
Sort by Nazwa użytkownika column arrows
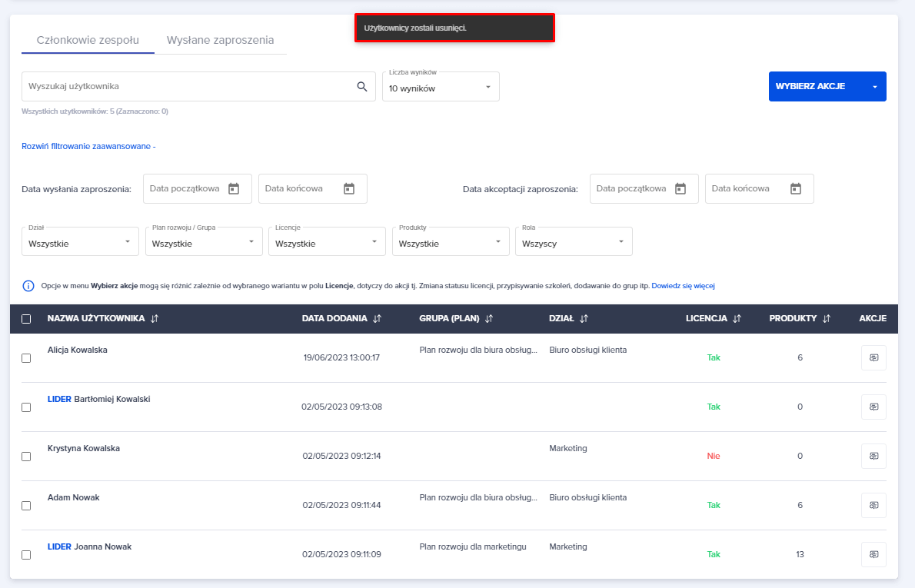(x=155, y=319)
